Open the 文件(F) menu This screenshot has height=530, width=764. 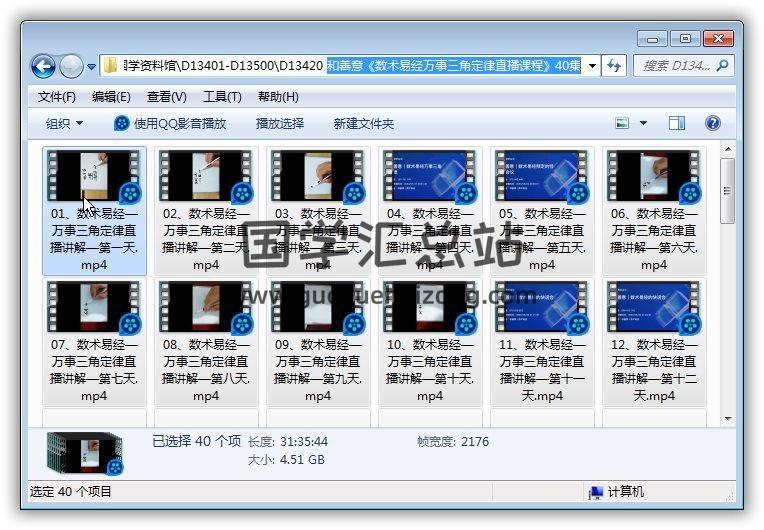(x=57, y=97)
